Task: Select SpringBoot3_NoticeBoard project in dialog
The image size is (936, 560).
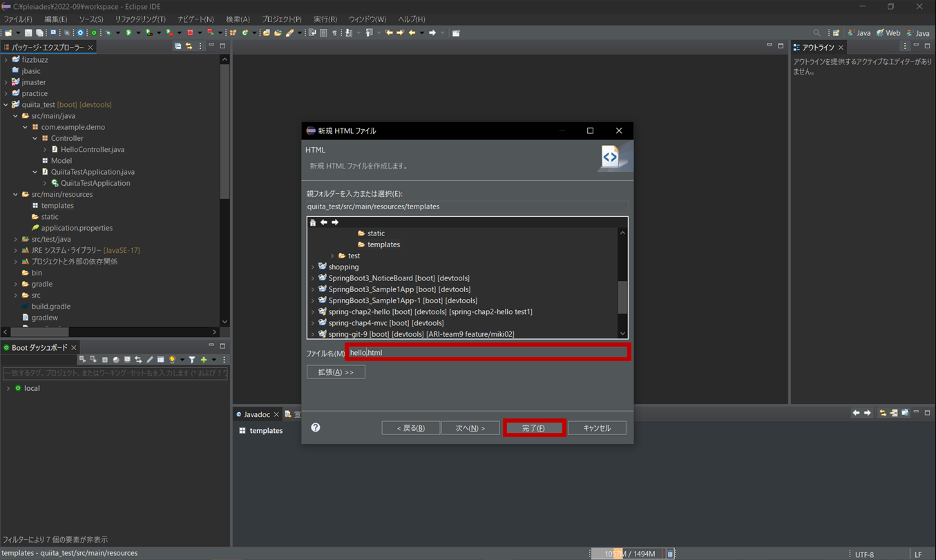Action: pyautogui.click(x=399, y=278)
